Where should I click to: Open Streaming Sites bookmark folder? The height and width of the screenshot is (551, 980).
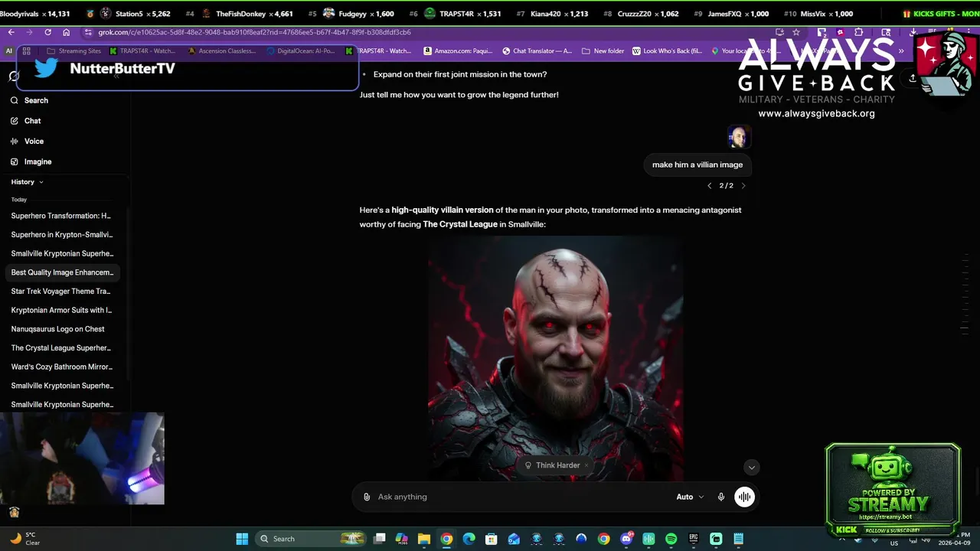(73, 51)
